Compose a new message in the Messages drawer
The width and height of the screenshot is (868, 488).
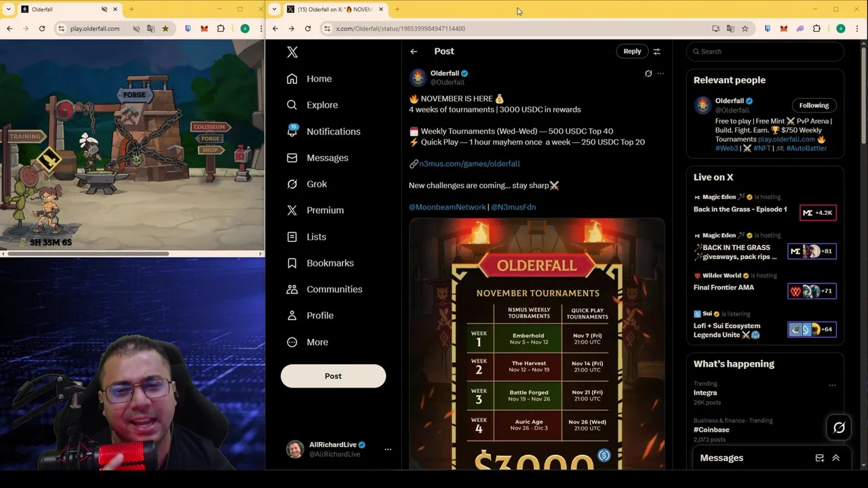[820, 458]
